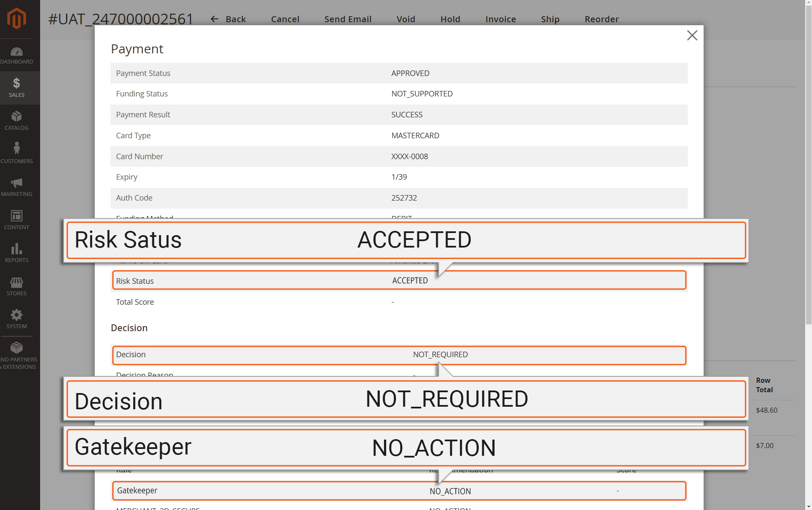Click the Total Score label
This screenshot has height=510, width=812.
[x=135, y=302]
